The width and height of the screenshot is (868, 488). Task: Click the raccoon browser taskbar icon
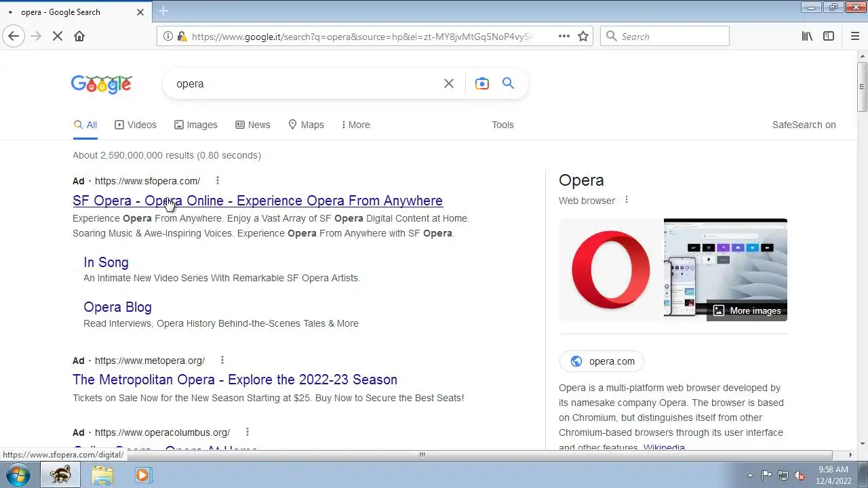coord(60,474)
